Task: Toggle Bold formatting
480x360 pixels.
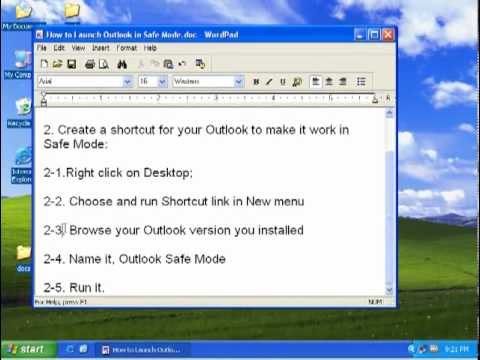Action: 256,82
